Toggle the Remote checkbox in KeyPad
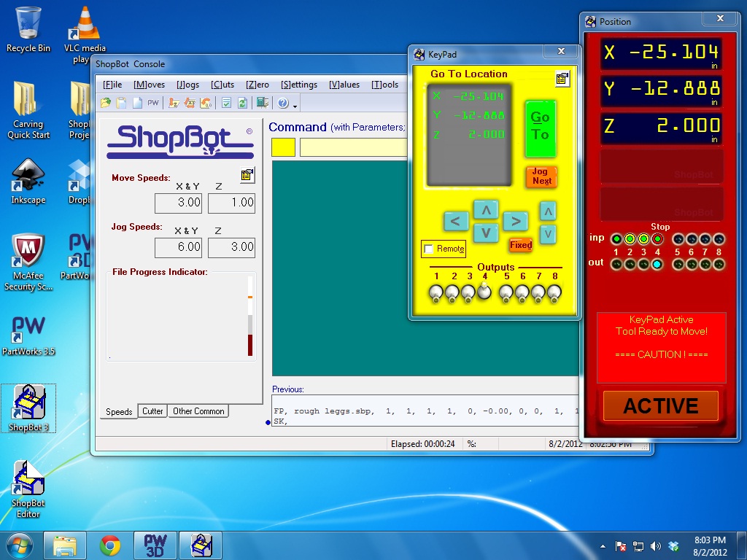747x560 pixels. tap(428, 249)
